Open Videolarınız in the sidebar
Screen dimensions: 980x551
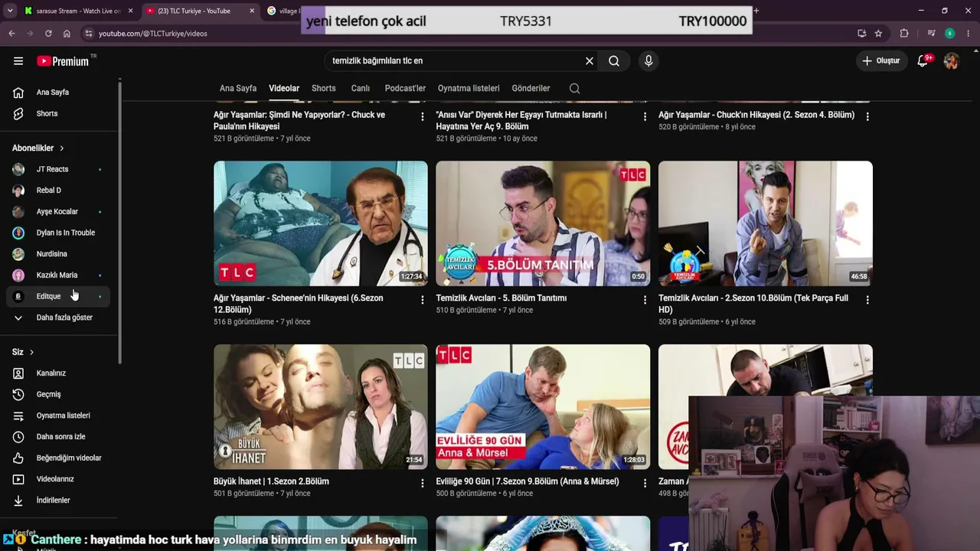point(60,479)
